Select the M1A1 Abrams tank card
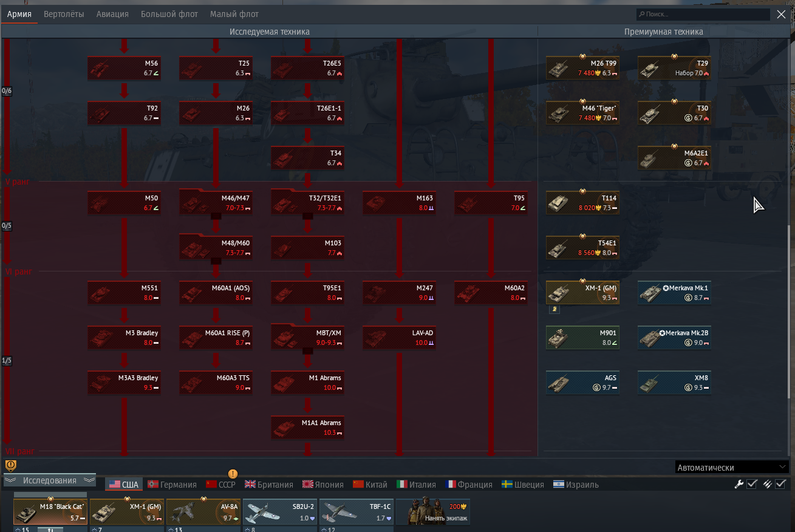This screenshot has height=532, width=795. (308, 428)
